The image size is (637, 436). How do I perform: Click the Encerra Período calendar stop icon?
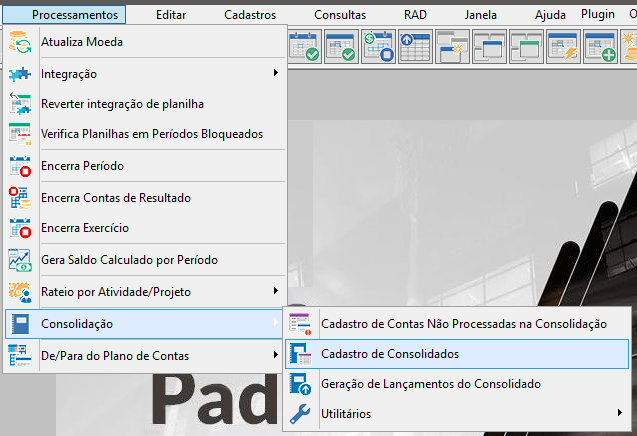(20, 166)
